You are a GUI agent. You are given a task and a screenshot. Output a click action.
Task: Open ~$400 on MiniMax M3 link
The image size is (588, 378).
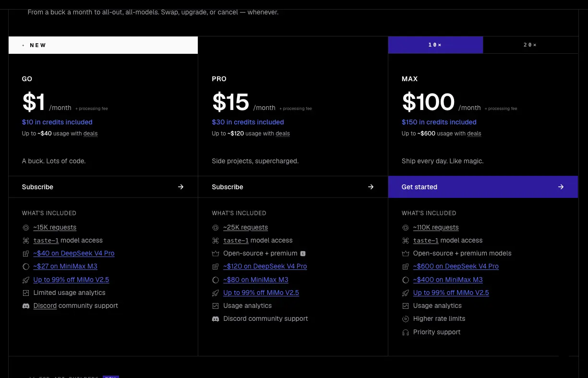448,280
